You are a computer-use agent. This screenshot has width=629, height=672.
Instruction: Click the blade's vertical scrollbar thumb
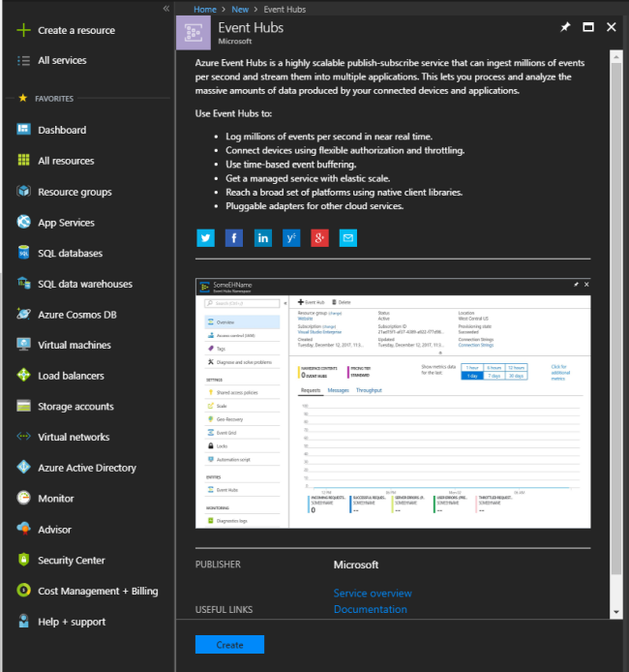[x=616, y=319]
